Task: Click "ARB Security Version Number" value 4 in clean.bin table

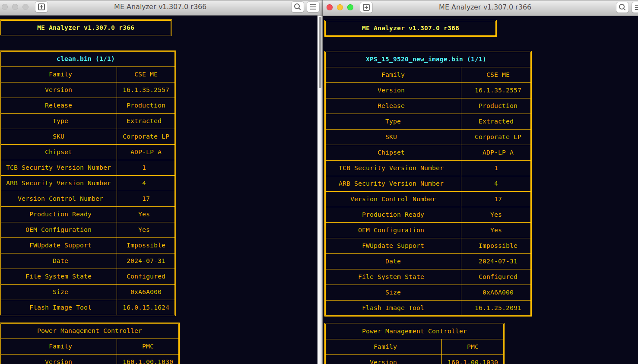Action: tap(144, 183)
